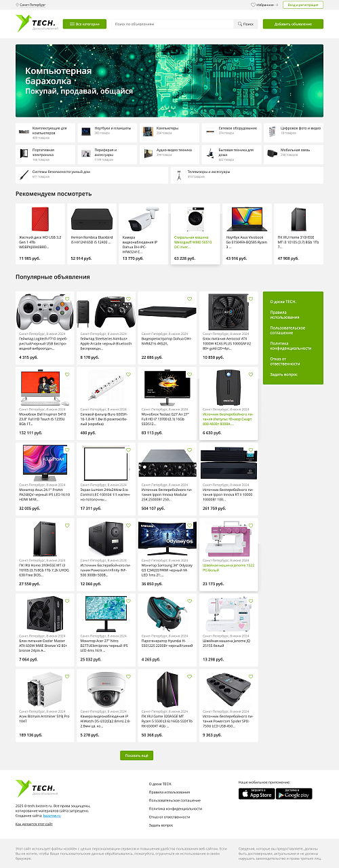Open the Google Play download badge
339x868 pixels.
pos(294,793)
